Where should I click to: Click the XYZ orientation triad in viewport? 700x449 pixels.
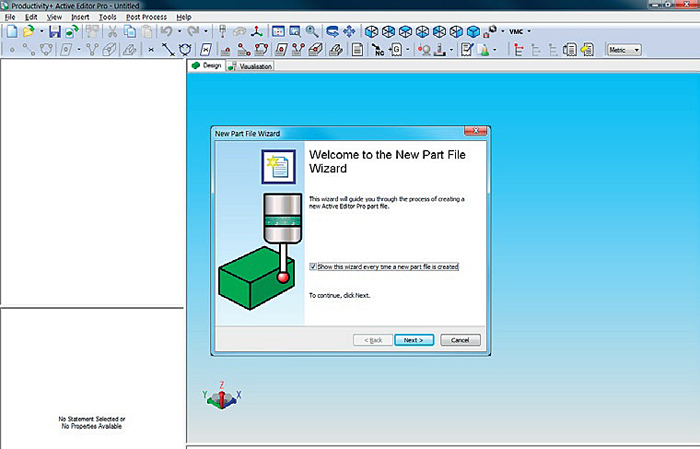pyautogui.click(x=222, y=395)
